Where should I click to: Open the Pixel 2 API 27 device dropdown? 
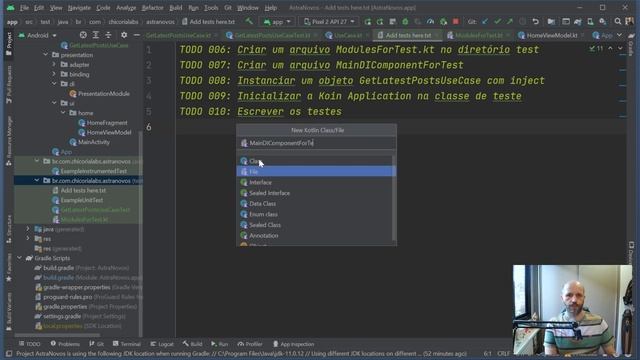329,22
